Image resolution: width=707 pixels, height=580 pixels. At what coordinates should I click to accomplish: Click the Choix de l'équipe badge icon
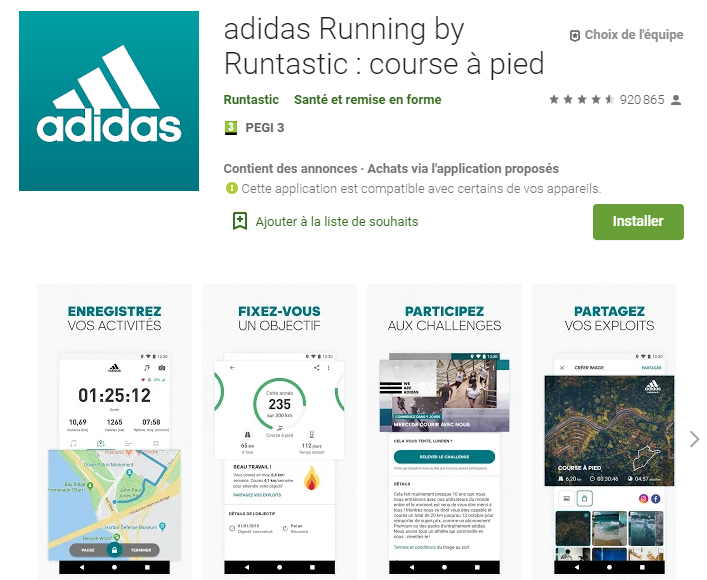point(575,36)
